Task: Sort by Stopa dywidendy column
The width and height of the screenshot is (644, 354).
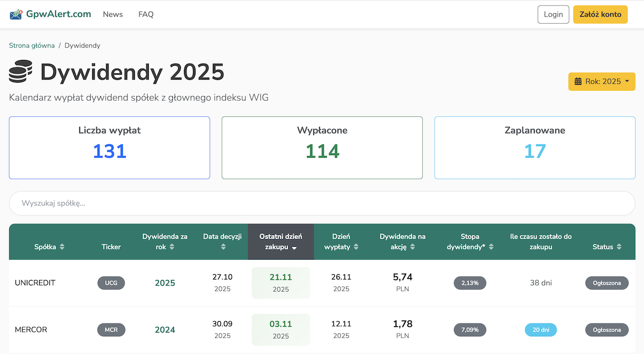Action: [x=470, y=241]
